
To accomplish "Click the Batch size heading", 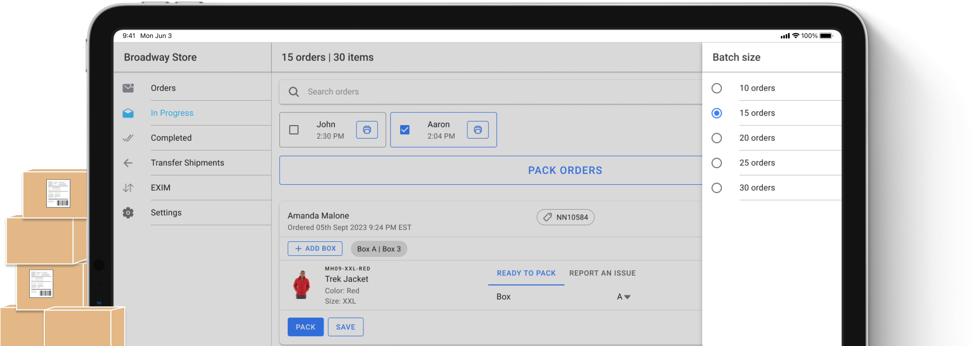I will tap(736, 57).
